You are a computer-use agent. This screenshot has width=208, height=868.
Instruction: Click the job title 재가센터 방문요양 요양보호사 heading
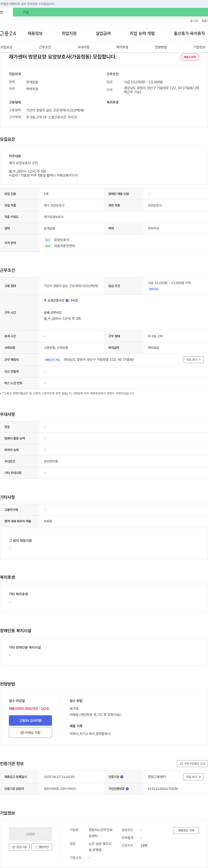pos(63,57)
